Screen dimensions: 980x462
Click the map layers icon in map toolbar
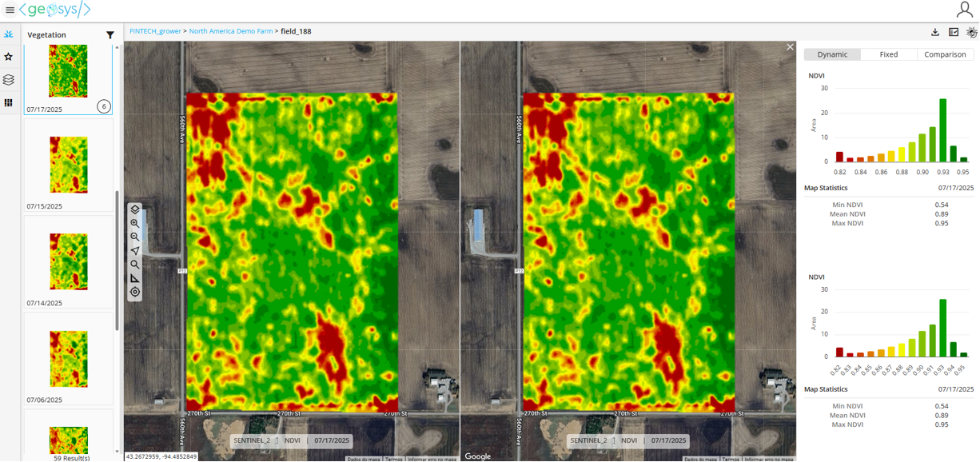[x=135, y=209]
